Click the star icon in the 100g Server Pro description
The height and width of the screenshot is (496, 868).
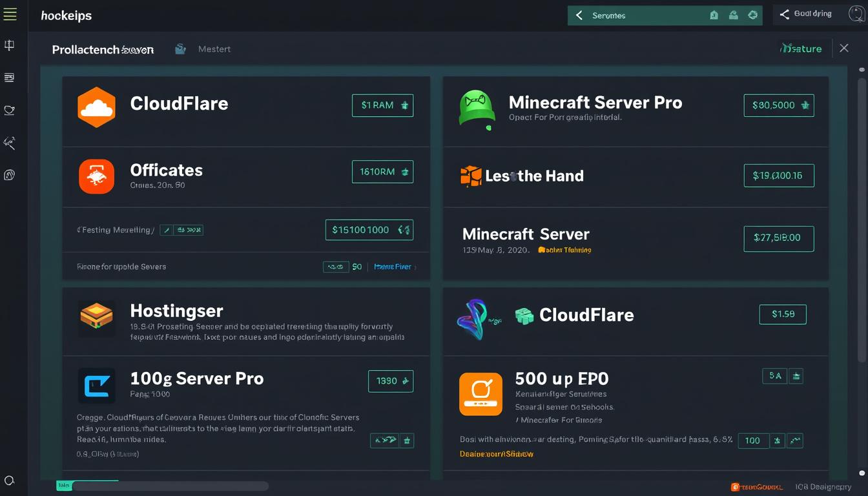click(x=407, y=440)
